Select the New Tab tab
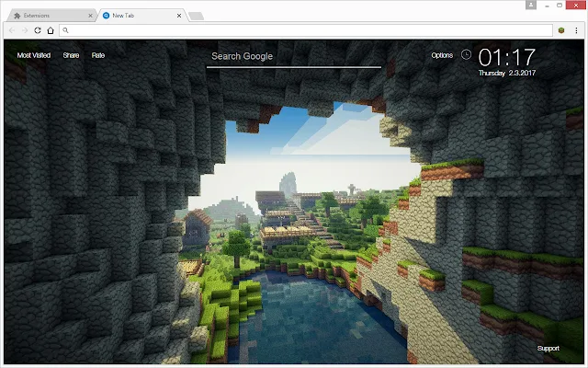The width and height of the screenshot is (588, 368). 142,16
